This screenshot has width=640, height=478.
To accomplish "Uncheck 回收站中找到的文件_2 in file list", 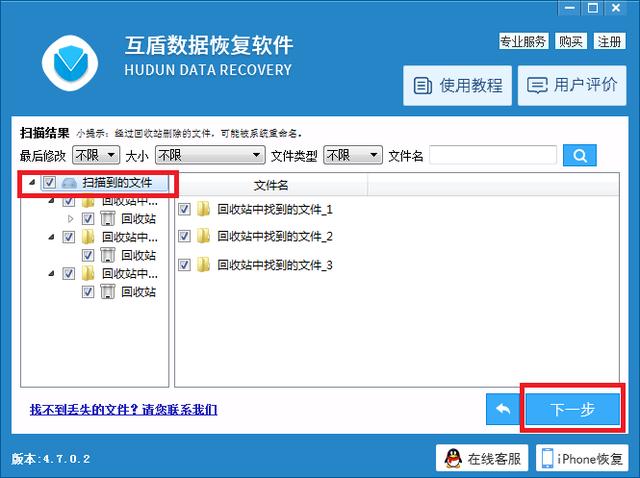I will tap(184, 236).
